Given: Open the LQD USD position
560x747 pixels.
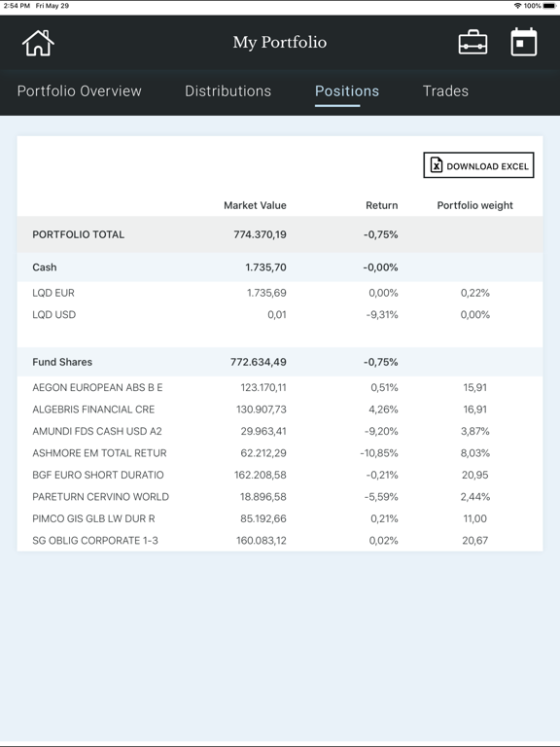Looking at the screenshot, I should click(53, 315).
